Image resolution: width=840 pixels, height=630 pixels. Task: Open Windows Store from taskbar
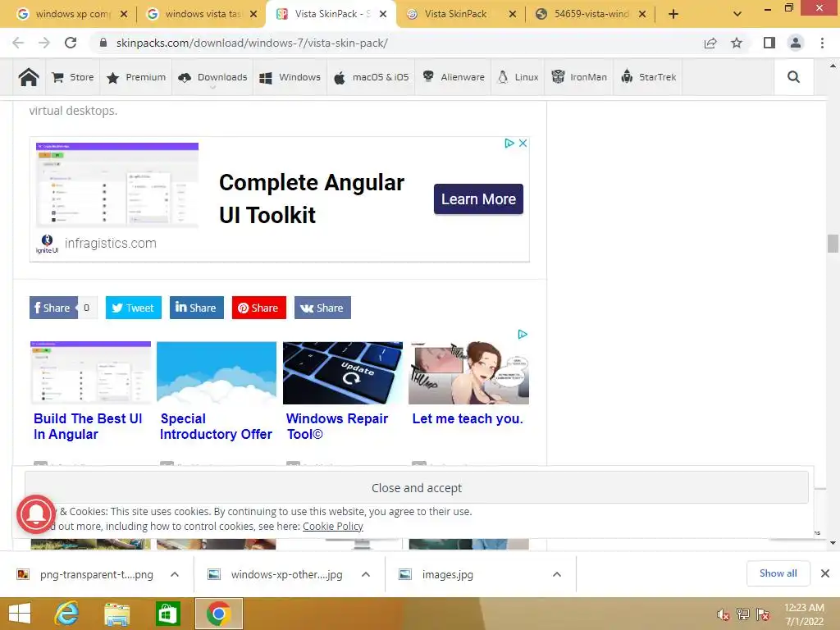pos(167,614)
